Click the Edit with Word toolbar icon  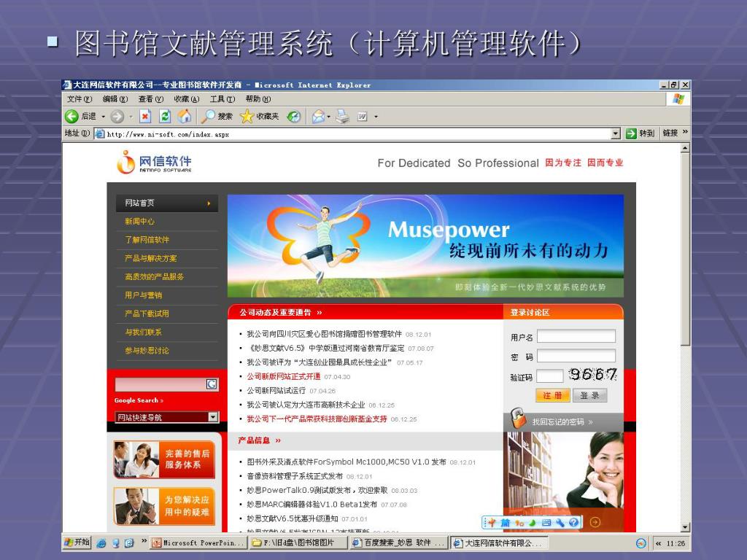363,116
